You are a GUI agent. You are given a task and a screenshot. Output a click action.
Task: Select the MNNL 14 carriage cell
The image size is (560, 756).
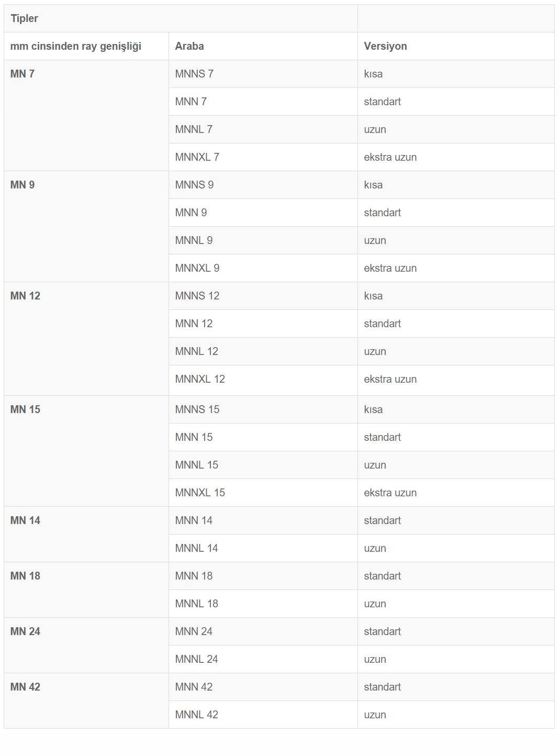coord(197,548)
